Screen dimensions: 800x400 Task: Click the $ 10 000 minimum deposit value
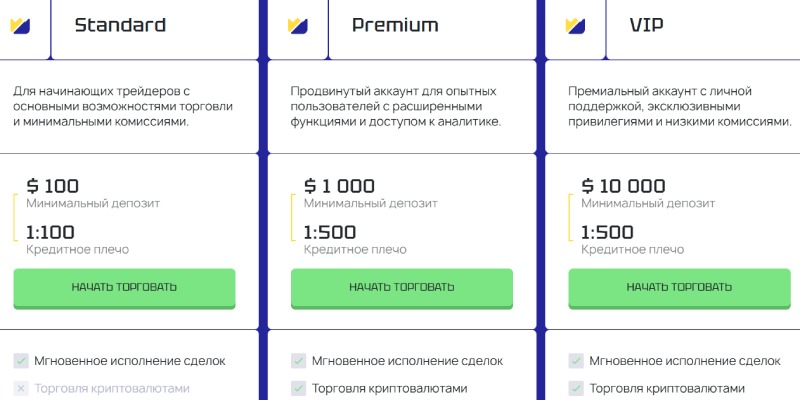pos(623,186)
